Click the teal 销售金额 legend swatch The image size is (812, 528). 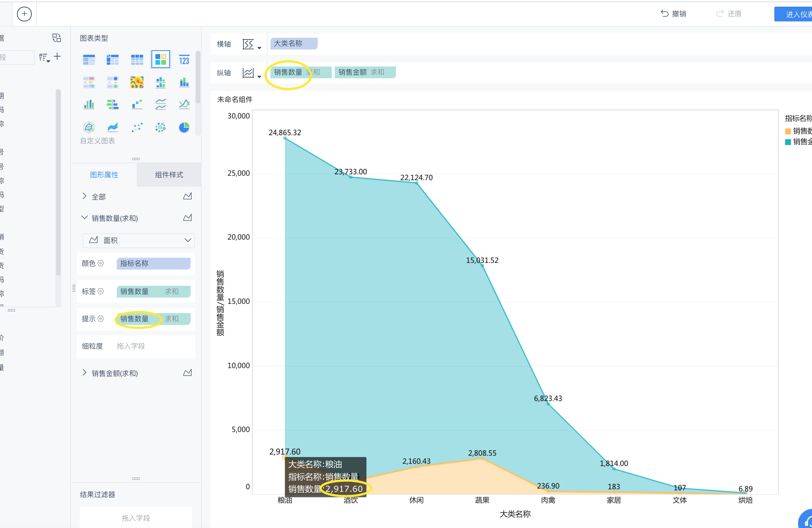click(788, 142)
